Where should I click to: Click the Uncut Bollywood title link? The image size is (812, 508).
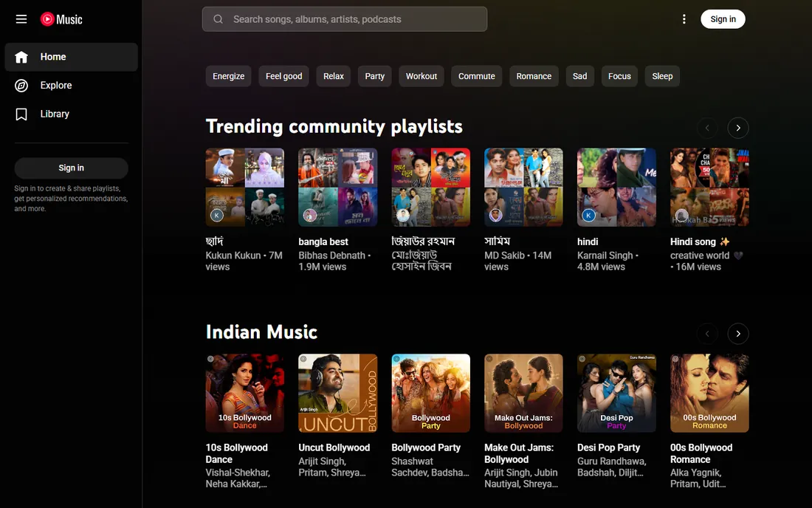(x=334, y=447)
